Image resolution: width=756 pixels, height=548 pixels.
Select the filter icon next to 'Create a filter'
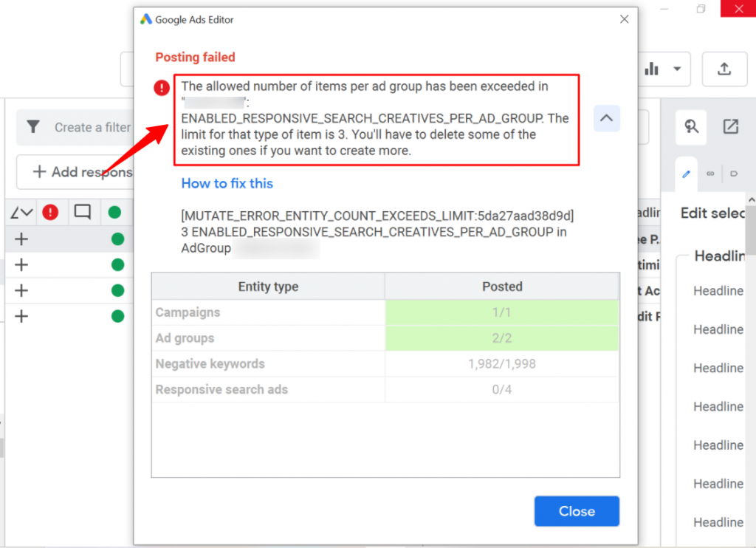pyautogui.click(x=33, y=127)
